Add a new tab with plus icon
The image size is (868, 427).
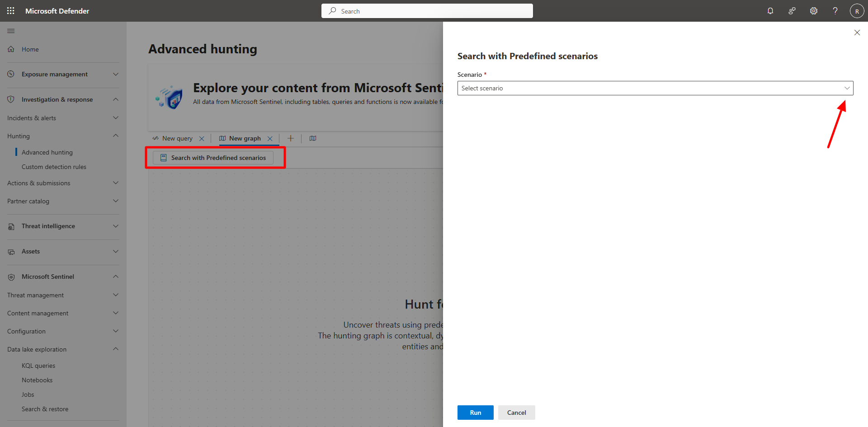(291, 138)
